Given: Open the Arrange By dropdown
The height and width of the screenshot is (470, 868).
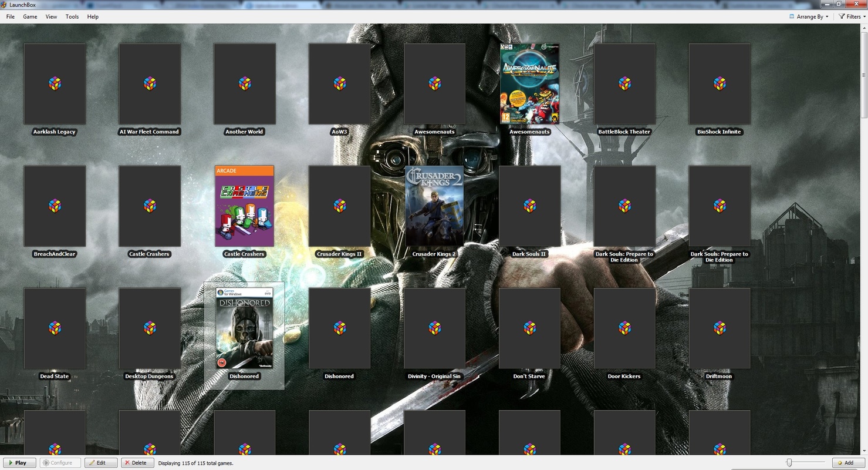Looking at the screenshot, I should (809, 16).
